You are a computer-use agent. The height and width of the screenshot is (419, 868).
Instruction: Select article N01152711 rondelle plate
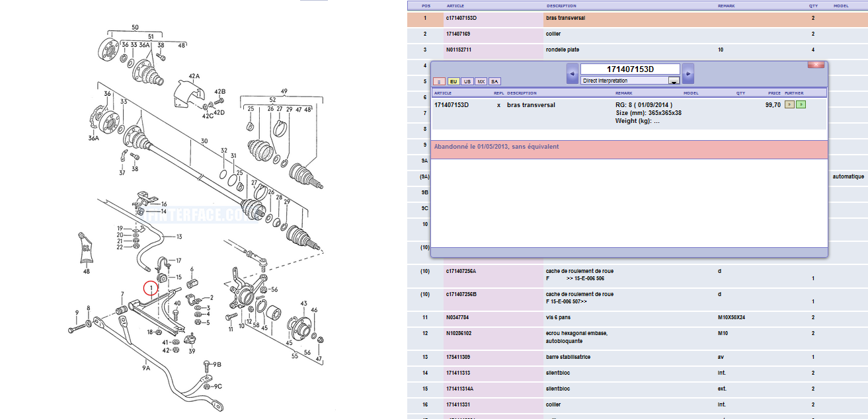click(459, 50)
